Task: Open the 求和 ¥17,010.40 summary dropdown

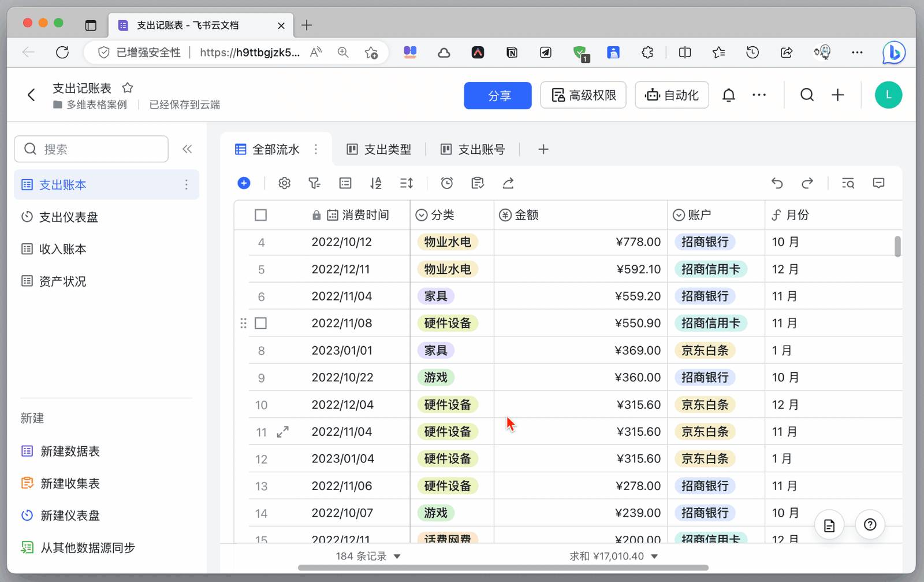Action: (613, 556)
